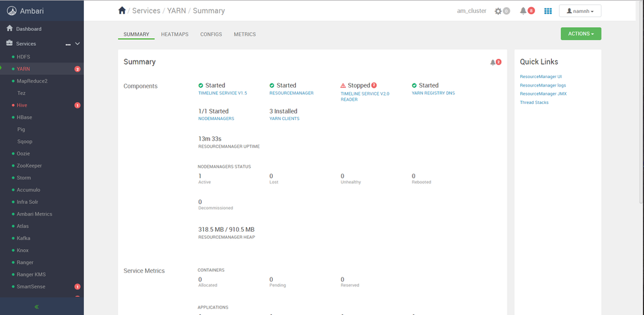The height and width of the screenshot is (315, 644).
Task: Click the green check icon for ResourceManager
Action: (272, 86)
